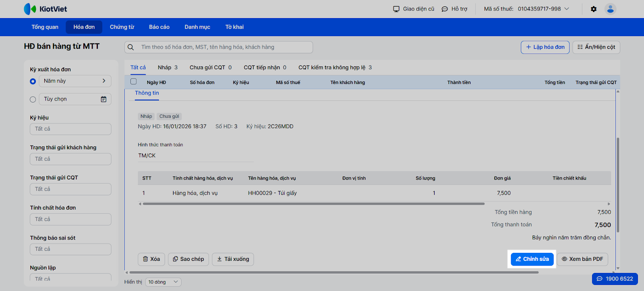This screenshot has width=644, height=291.
Task: Click Lập hóa đơn button
Action: [x=545, y=47]
